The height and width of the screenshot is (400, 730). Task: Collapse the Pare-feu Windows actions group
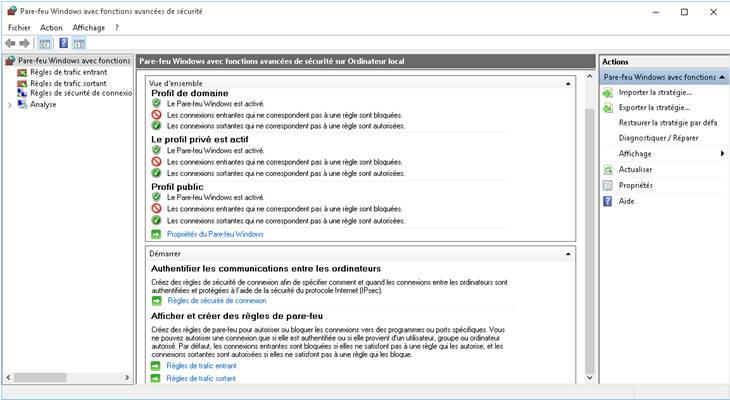pos(722,77)
